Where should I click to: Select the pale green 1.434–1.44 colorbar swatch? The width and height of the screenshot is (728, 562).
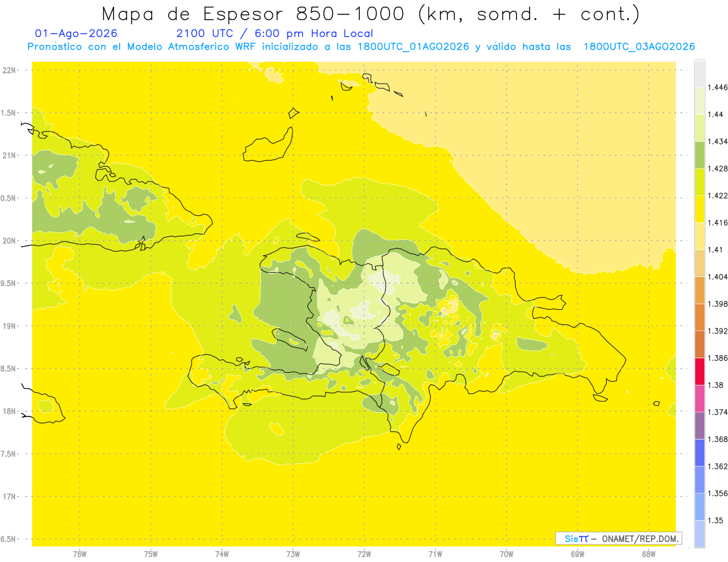(x=699, y=128)
